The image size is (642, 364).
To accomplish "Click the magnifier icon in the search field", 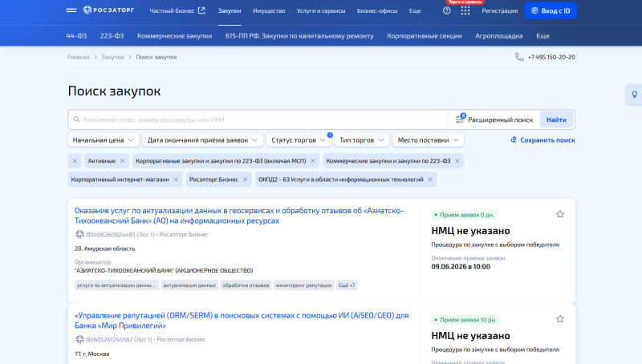I will (x=76, y=119).
